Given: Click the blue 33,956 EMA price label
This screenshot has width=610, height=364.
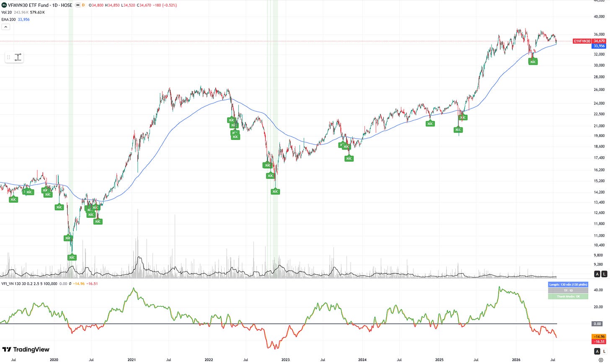Looking at the screenshot, I should click(x=599, y=46).
